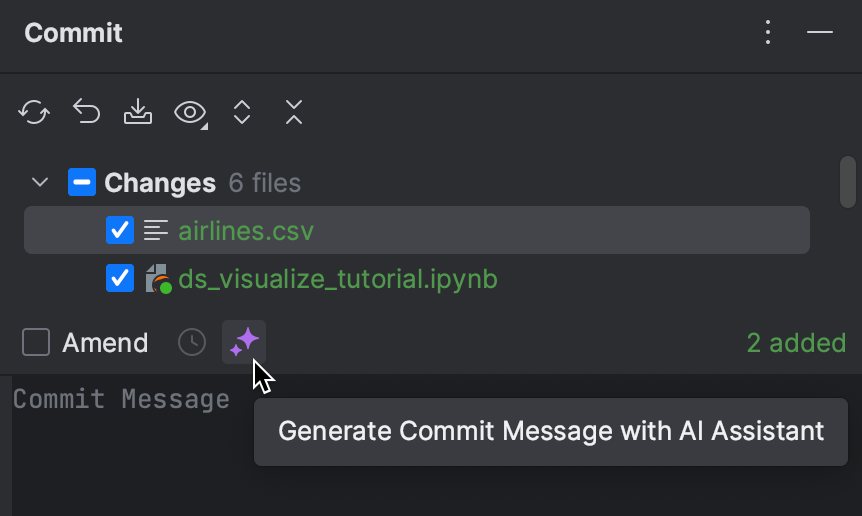
Task: Toggle the Changes group checkbox
Action: coord(82,182)
